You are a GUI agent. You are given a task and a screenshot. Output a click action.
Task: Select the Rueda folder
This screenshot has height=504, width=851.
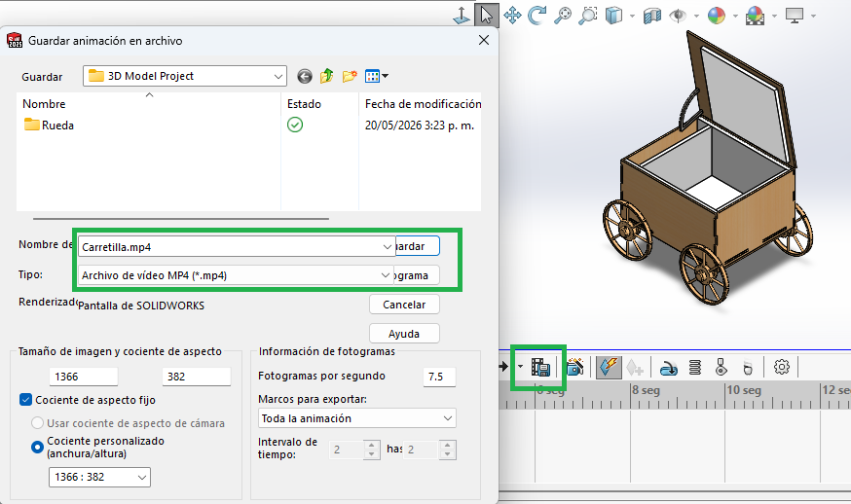pyautogui.click(x=49, y=126)
